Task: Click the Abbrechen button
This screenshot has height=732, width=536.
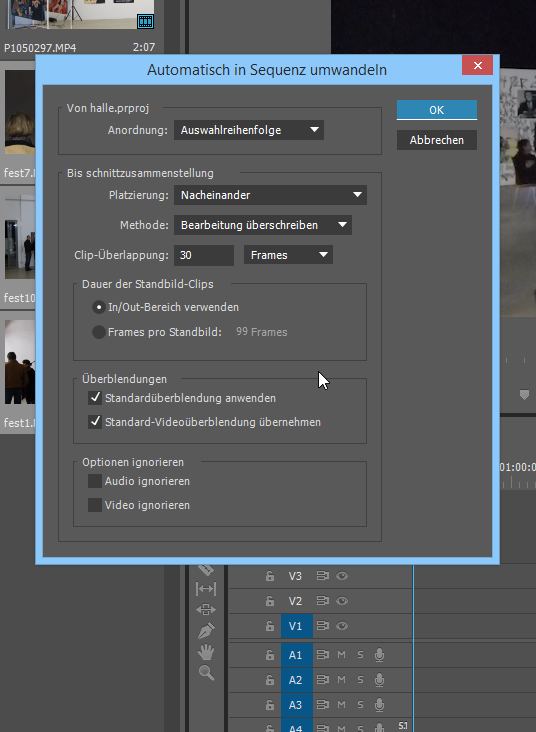Action: (x=437, y=140)
